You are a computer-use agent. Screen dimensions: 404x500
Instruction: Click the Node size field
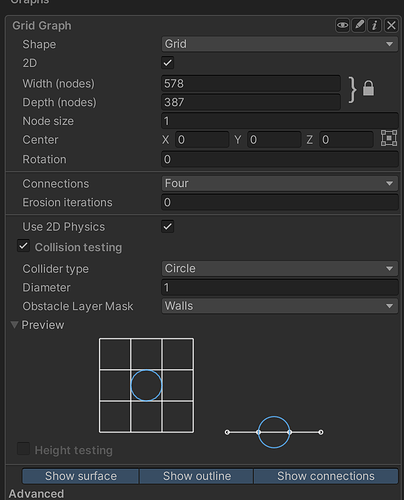point(280,121)
